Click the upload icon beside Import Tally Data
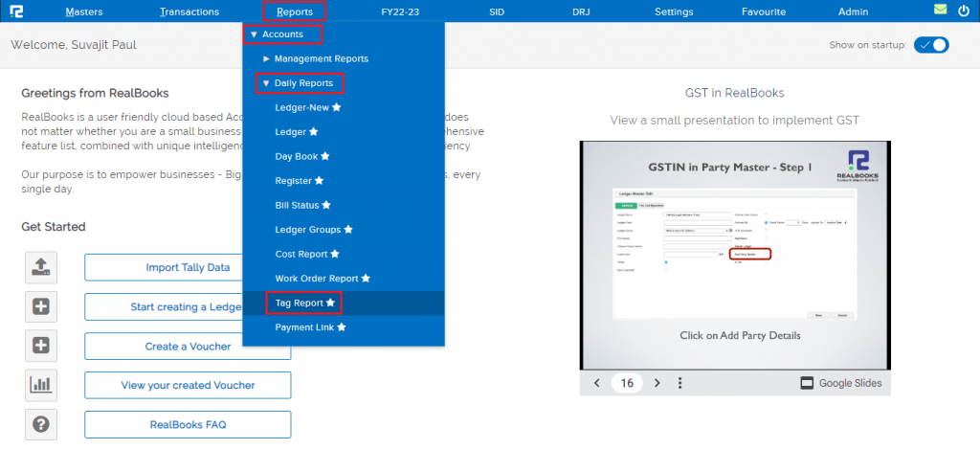The image size is (980, 472). (x=41, y=267)
